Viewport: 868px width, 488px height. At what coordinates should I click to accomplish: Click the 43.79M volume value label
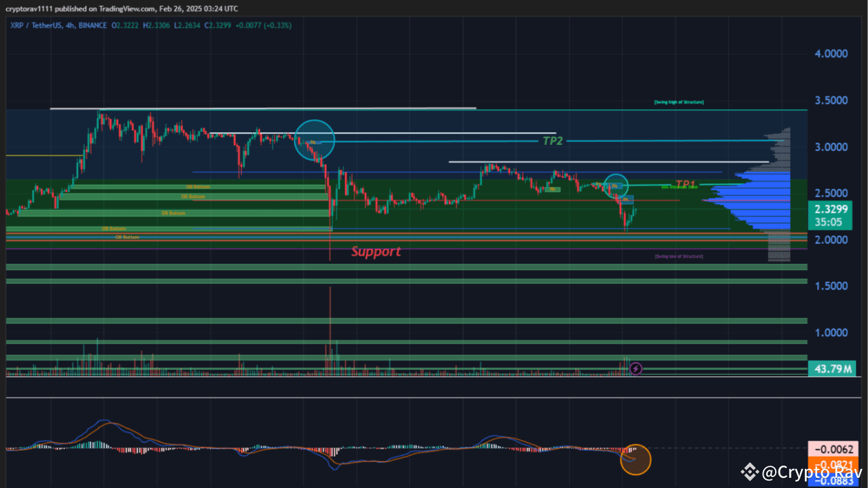(x=833, y=369)
